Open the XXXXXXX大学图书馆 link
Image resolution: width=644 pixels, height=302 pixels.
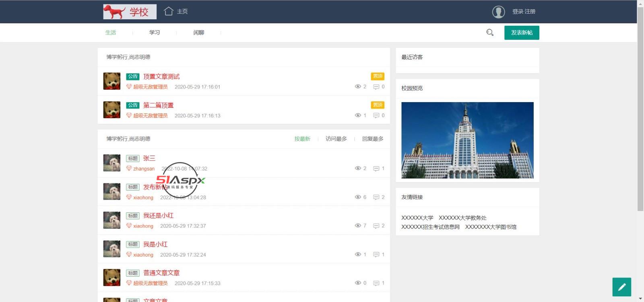[491, 227]
